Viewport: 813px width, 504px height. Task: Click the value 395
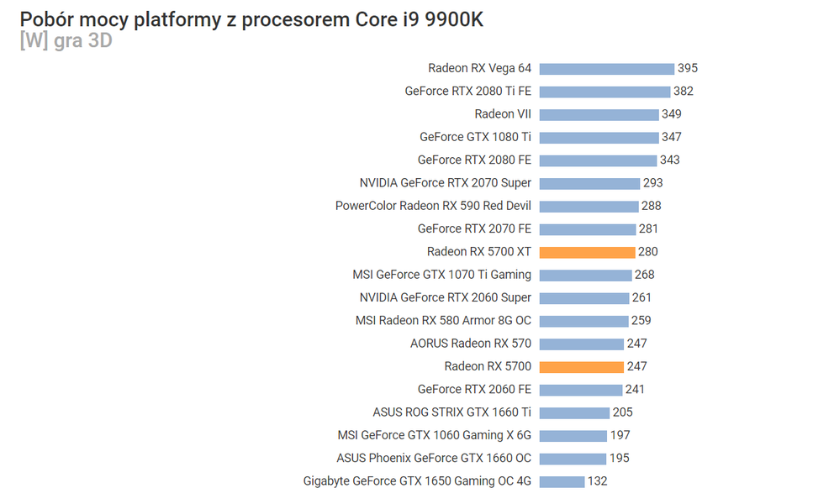[x=688, y=68]
